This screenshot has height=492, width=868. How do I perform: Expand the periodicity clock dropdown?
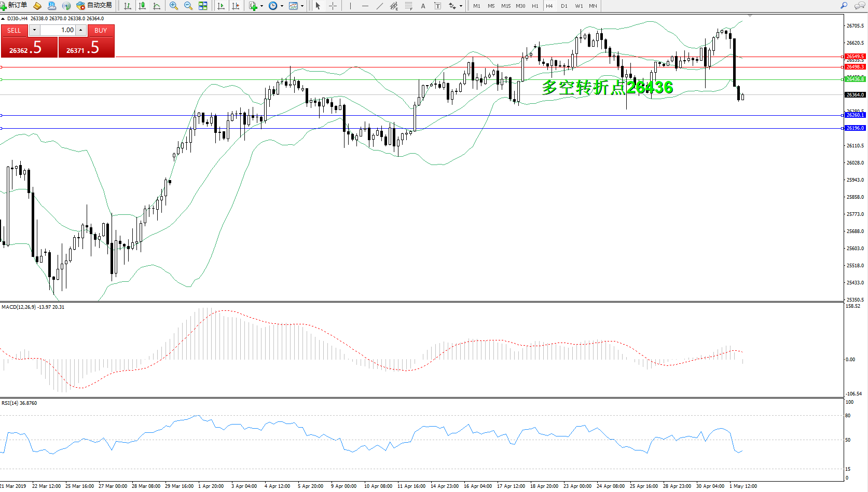(x=282, y=6)
